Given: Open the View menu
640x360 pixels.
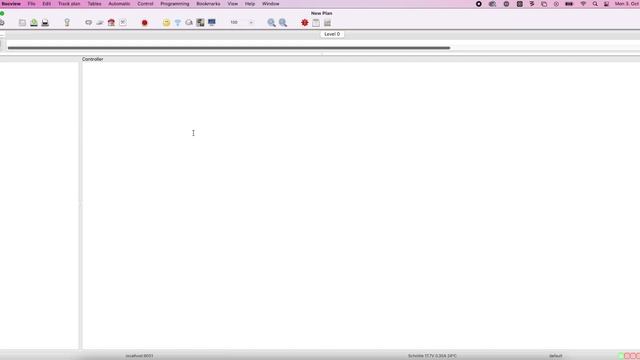Looking at the screenshot, I should (233, 4).
